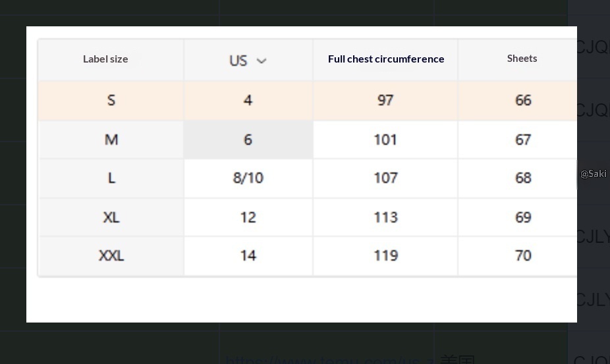This screenshot has width=610, height=364.
Task: Choose the XL label size cell
Action: pos(111,217)
